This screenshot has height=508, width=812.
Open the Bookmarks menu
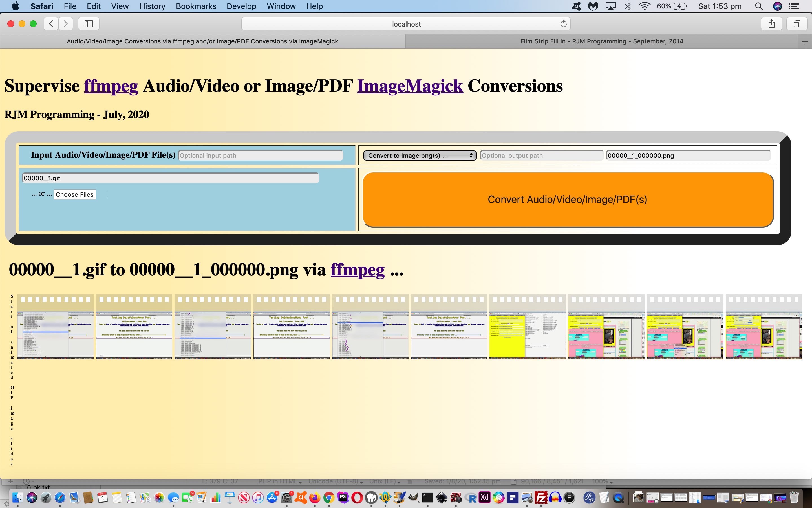click(x=196, y=6)
